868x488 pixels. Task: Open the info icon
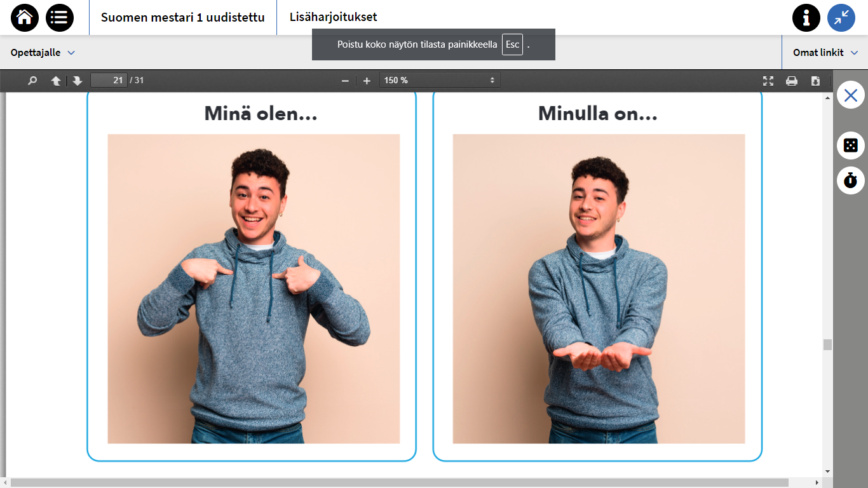click(x=806, y=18)
